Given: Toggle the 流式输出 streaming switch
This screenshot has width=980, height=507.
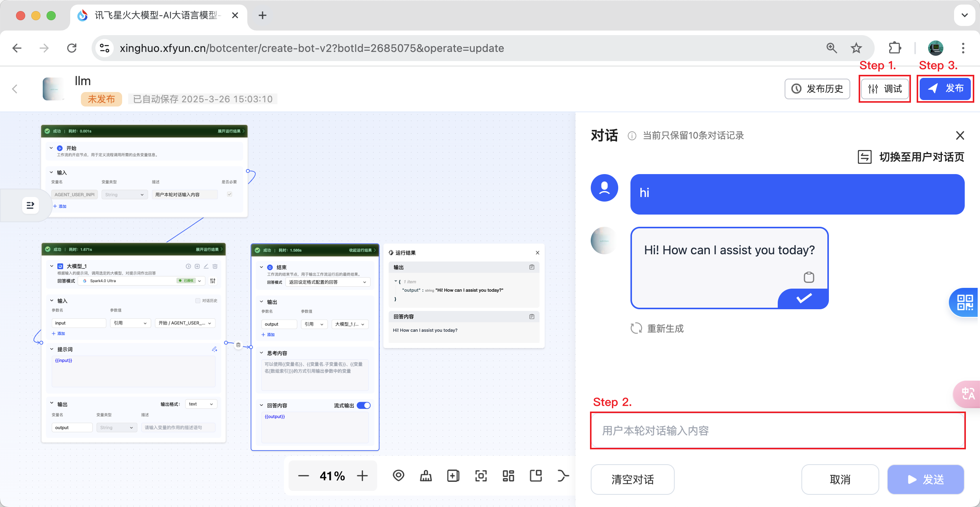Looking at the screenshot, I should 364,405.
